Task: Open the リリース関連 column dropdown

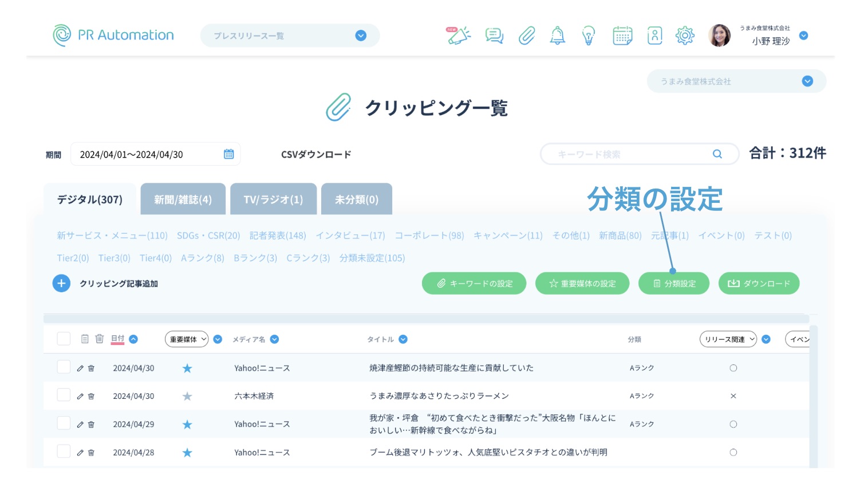Action: coord(728,339)
